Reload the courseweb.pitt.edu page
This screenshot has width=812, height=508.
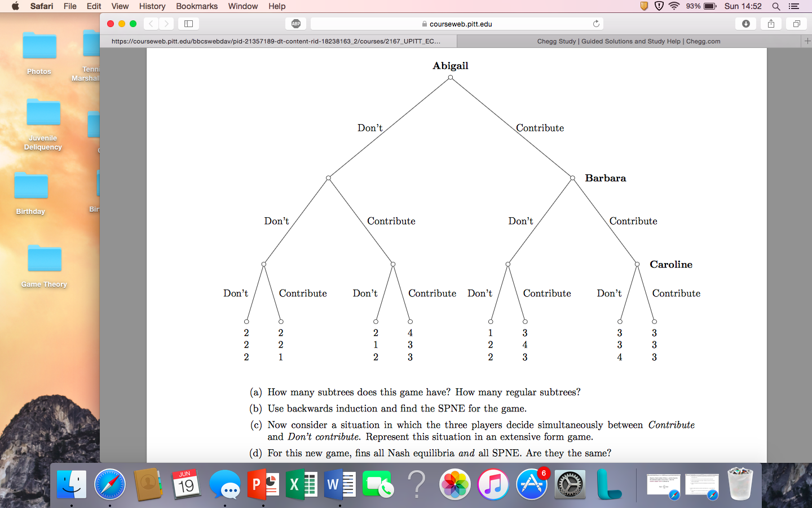click(596, 24)
